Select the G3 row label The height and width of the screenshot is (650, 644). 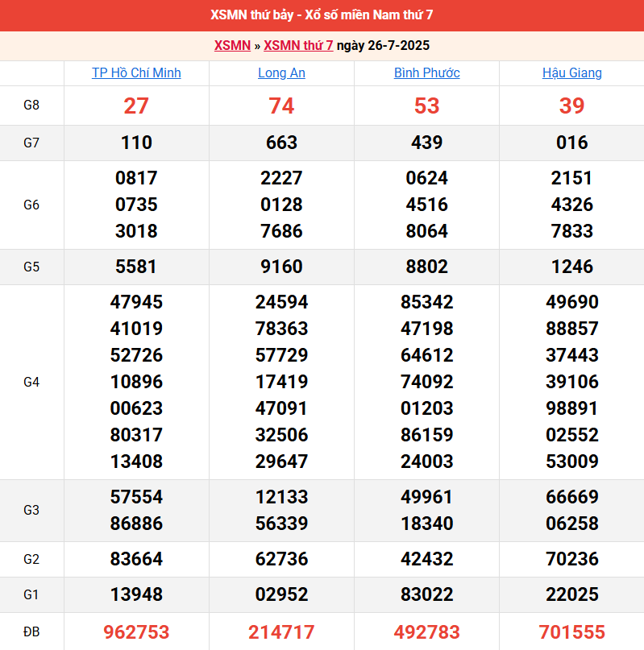31,511
